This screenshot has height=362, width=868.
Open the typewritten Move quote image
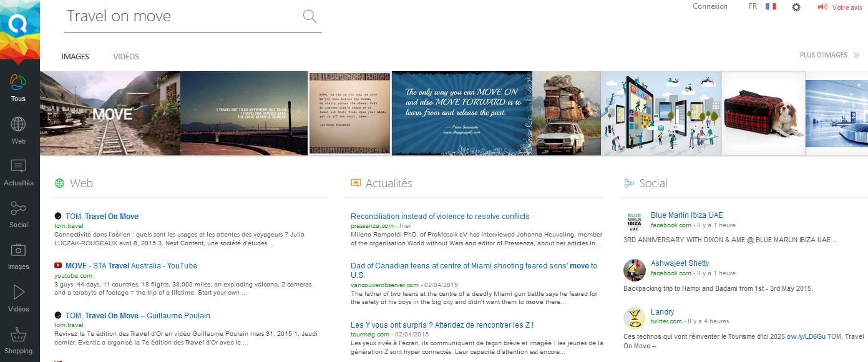point(350,113)
